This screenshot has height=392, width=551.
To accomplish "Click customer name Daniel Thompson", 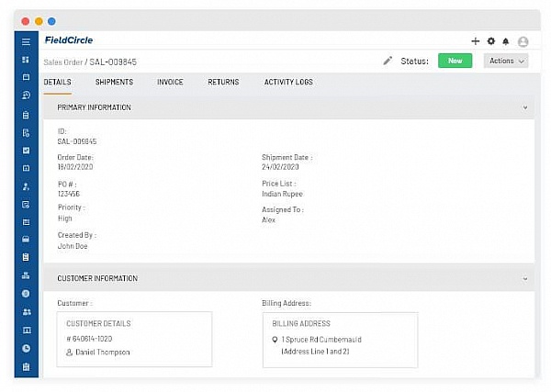I will coord(103,353).
